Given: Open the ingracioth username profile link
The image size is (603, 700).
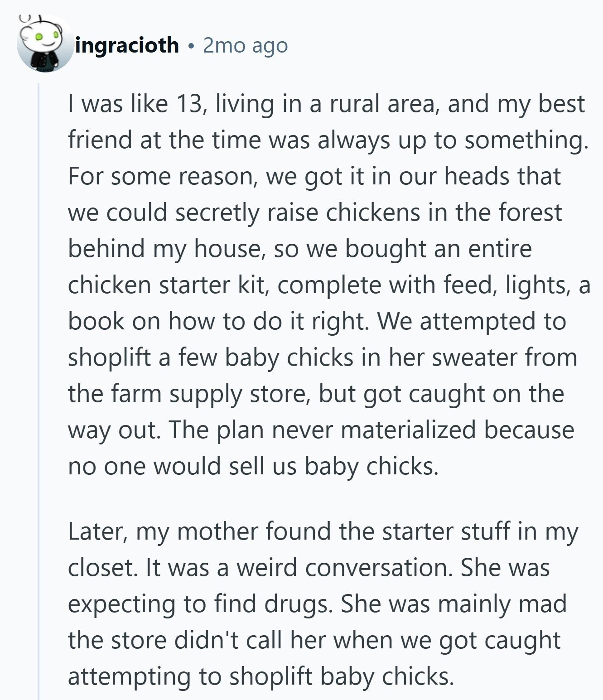Looking at the screenshot, I should tap(127, 45).
